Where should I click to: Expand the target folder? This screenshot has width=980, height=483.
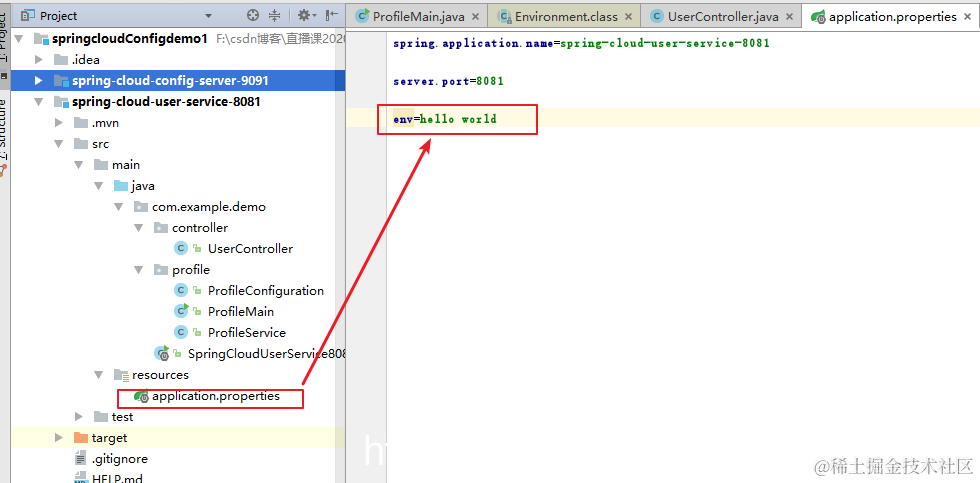pos(59,438)
